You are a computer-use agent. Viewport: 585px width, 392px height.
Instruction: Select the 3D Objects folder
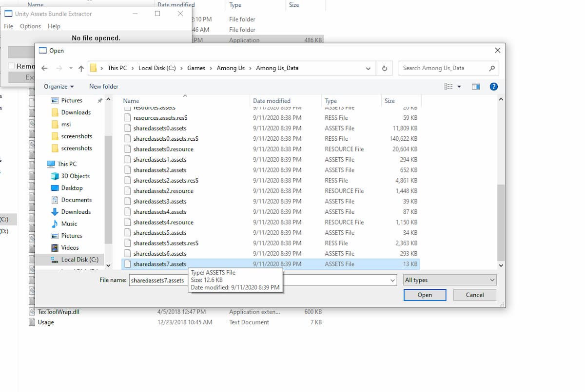point(75,176)
